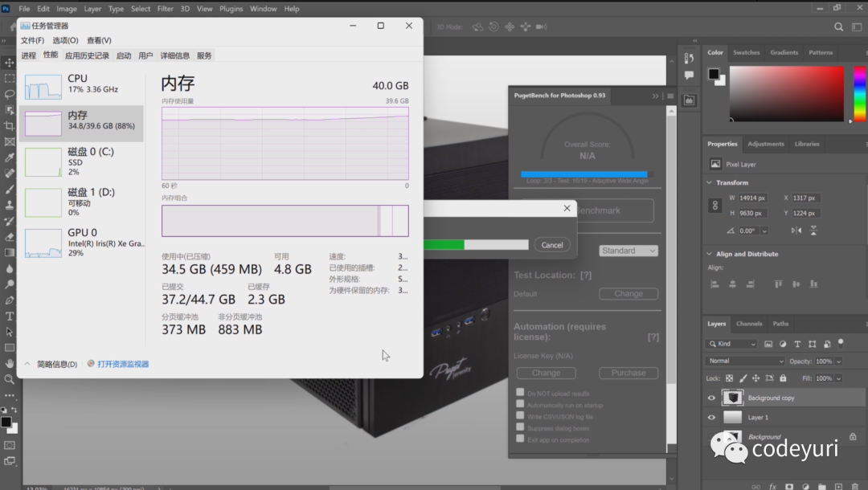868x490 pixels.
Task: Toggle the width-height link constraint icon
Action: point(714,205)
